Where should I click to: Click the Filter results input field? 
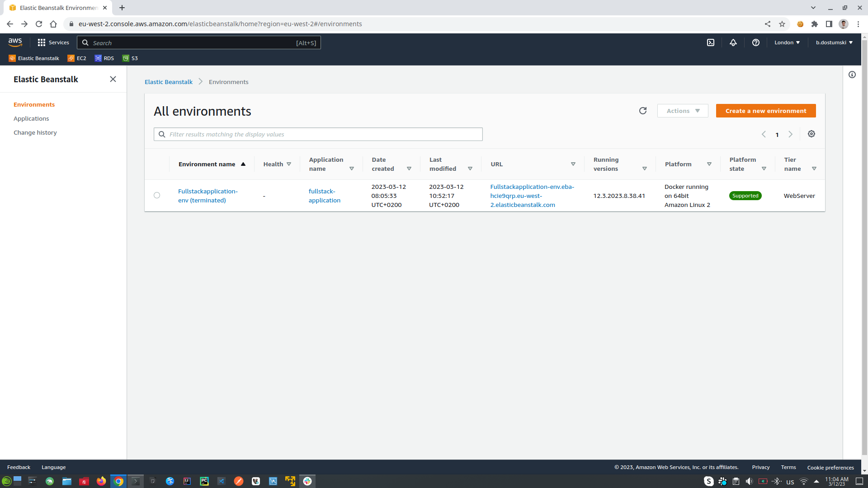point(318,134)
